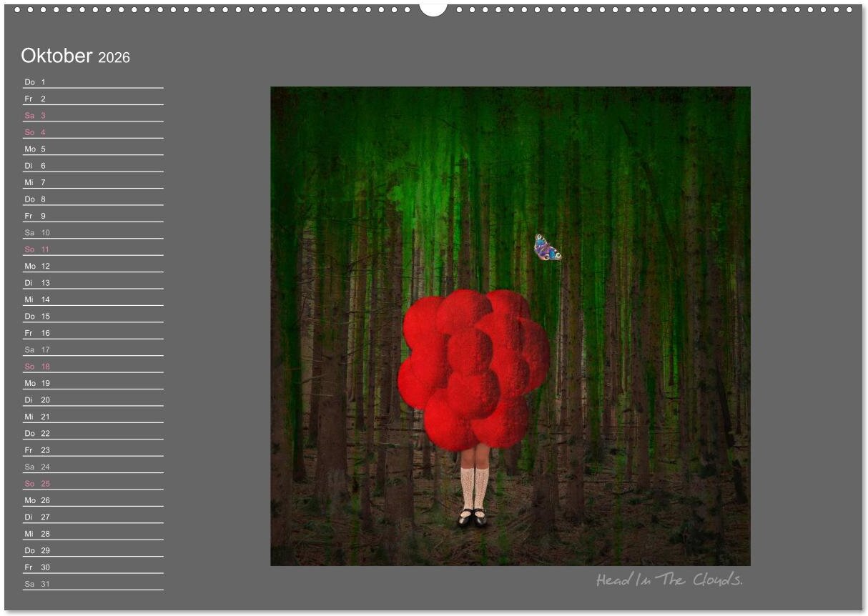Select the row Mo 19

[93, 383]
